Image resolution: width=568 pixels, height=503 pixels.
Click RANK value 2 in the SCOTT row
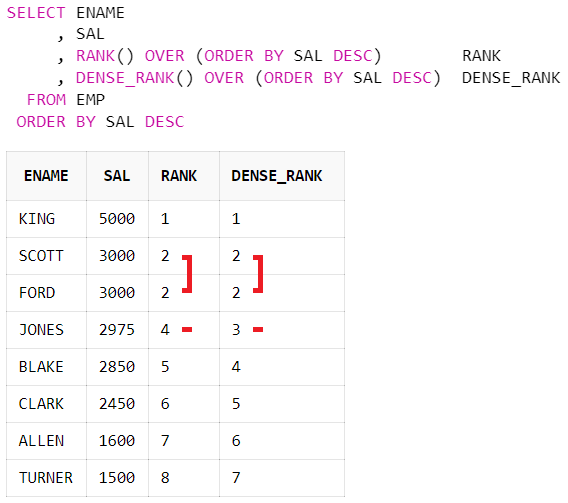tap(165, 256)
